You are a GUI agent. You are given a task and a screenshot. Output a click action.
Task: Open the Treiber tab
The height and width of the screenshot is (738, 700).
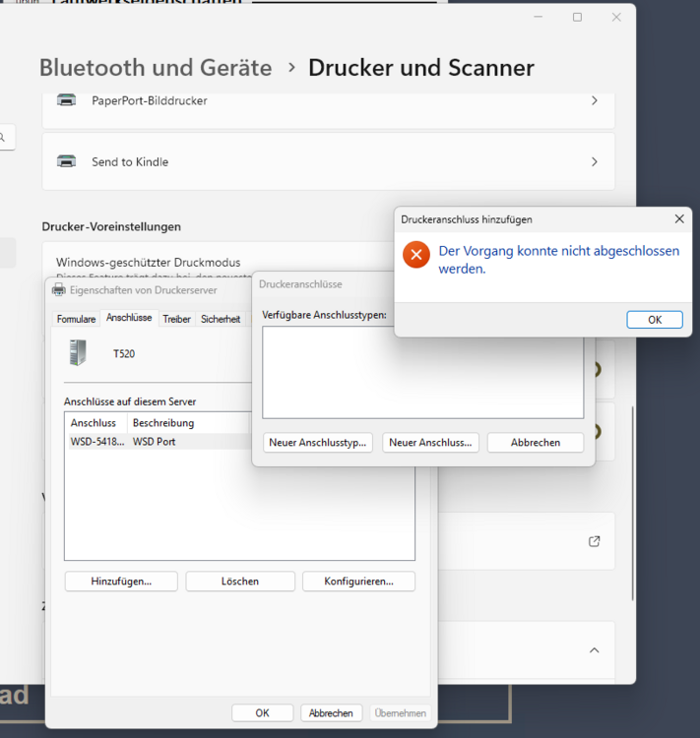point(176,319)
